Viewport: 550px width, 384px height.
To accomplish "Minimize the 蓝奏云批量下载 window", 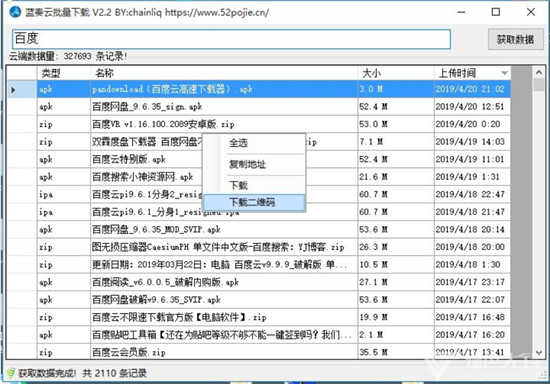I will [x=462, y=12].
